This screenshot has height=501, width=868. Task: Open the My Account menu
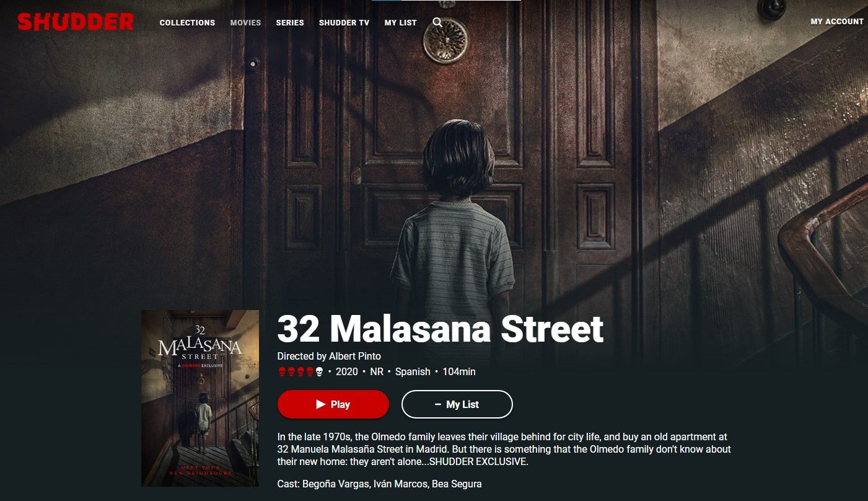(x=837, y=21)
